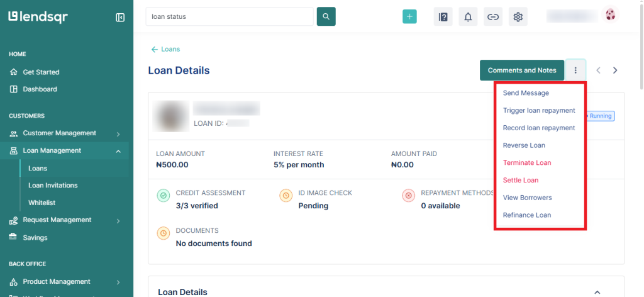
Task: Select Refinance Loan menu entry
Action: [x=527, y=215]
